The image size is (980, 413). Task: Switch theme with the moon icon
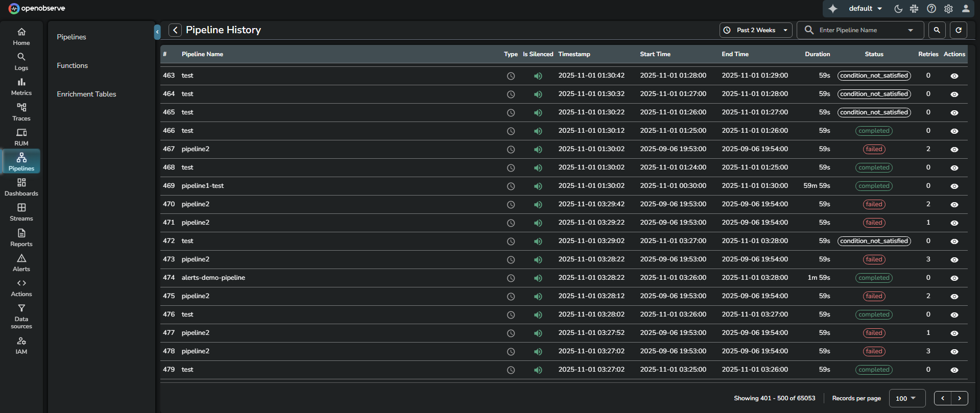pos(898,9)
